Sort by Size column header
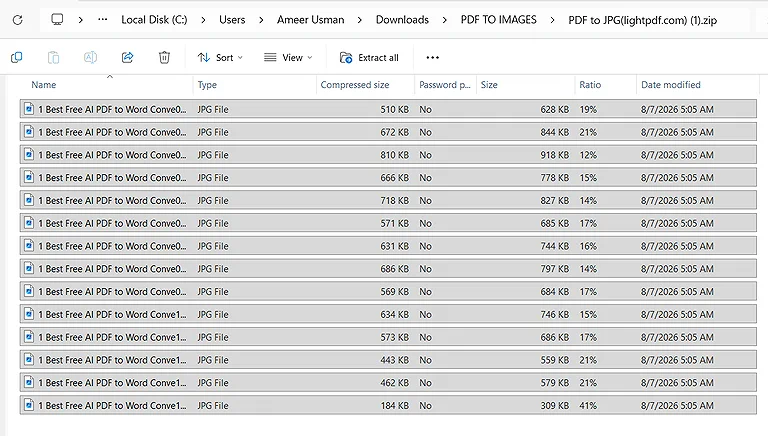The width and height of the screenshot is (768, 436). point(489,85)
